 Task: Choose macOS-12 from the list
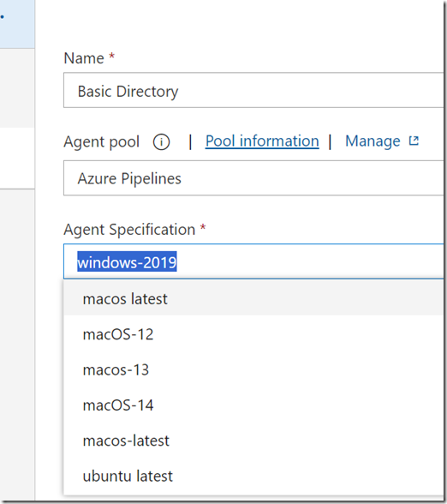pyautogui.click(x=253, y=334)
